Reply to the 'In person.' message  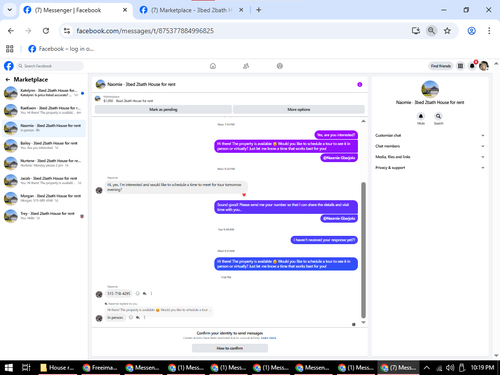coord(138,317)
